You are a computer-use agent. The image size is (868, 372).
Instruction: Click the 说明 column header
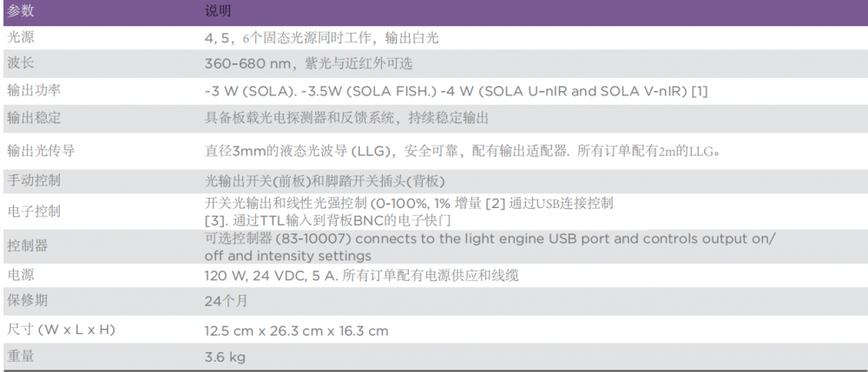[218, 11]
